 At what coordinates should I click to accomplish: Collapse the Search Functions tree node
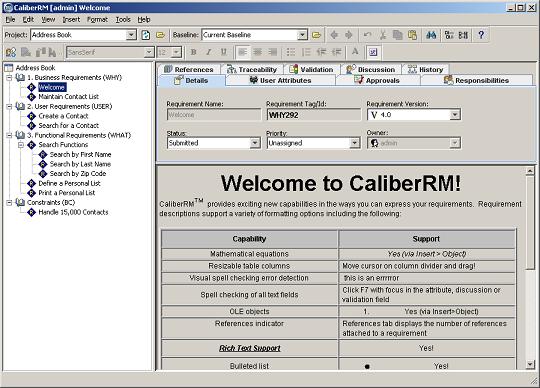21,145
